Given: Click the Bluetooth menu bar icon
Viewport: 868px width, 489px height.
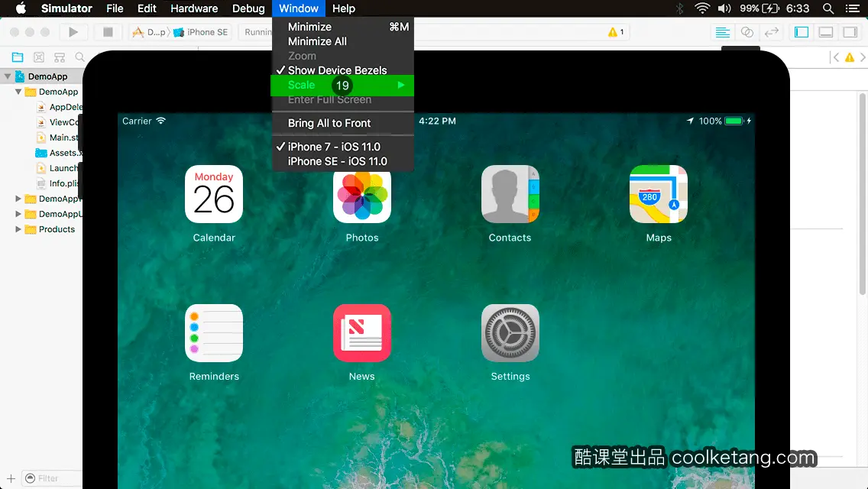Looking at the screenshot, I should (x=680, y=8).
